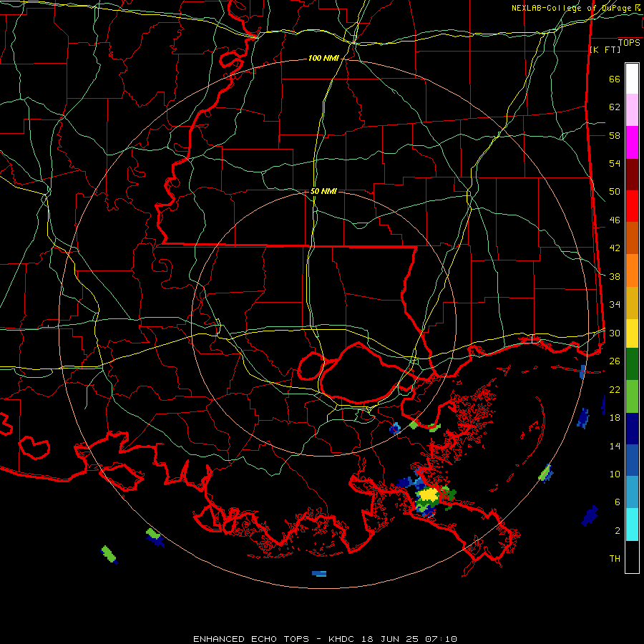Click the magenta legend swatch
Viewport: 644px width, 644px height.
click(x=632, y=142)
